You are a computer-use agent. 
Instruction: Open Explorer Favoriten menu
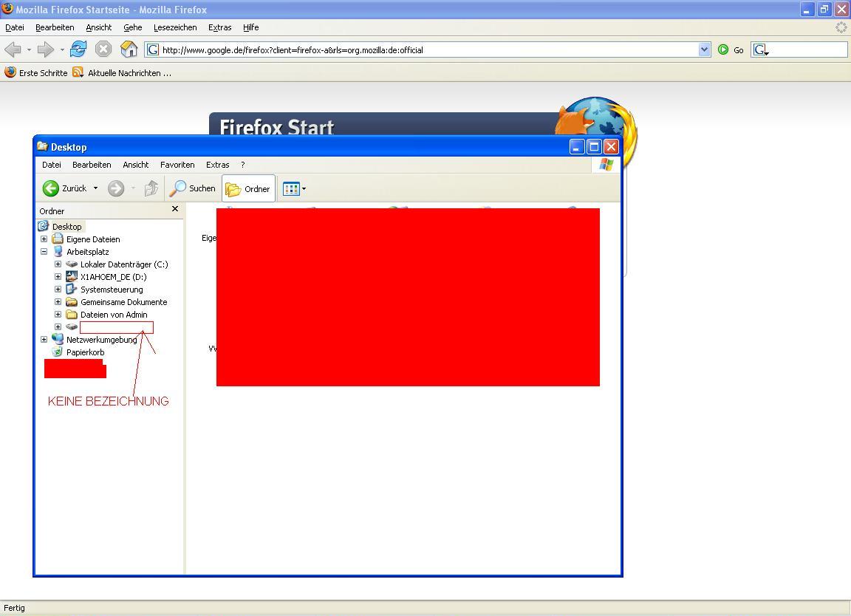point(177,165)
